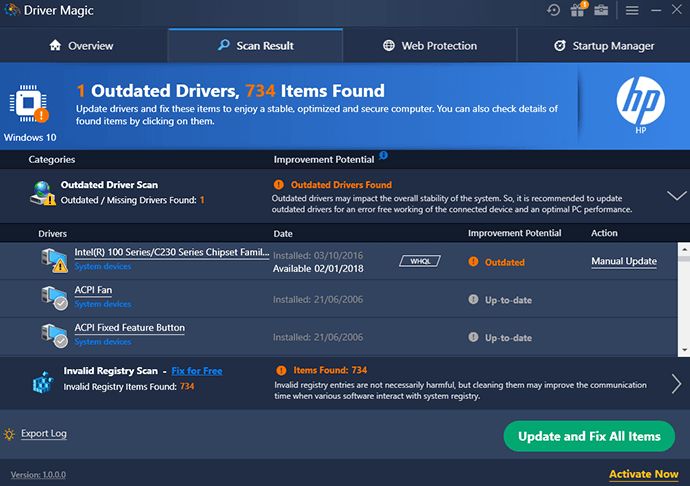Click the Outdated Drivers Found alert icon
Viewport: 690px width, 486px height.
tap(279, 184)
